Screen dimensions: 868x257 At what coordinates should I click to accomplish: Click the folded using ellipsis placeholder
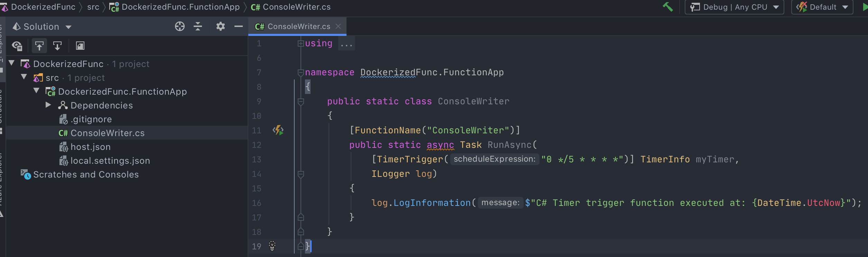[347, 44]
